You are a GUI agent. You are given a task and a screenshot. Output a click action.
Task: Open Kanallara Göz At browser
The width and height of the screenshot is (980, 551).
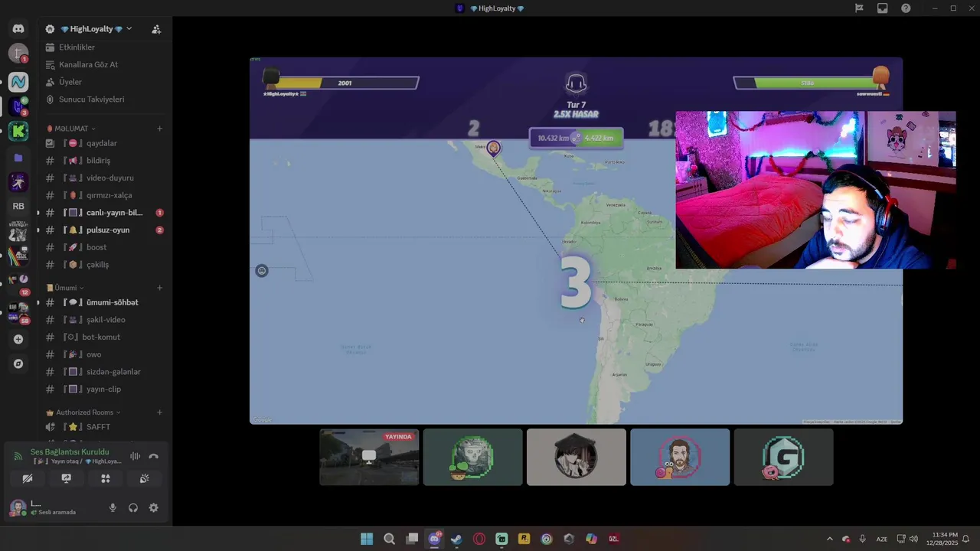tap(104, 64)
